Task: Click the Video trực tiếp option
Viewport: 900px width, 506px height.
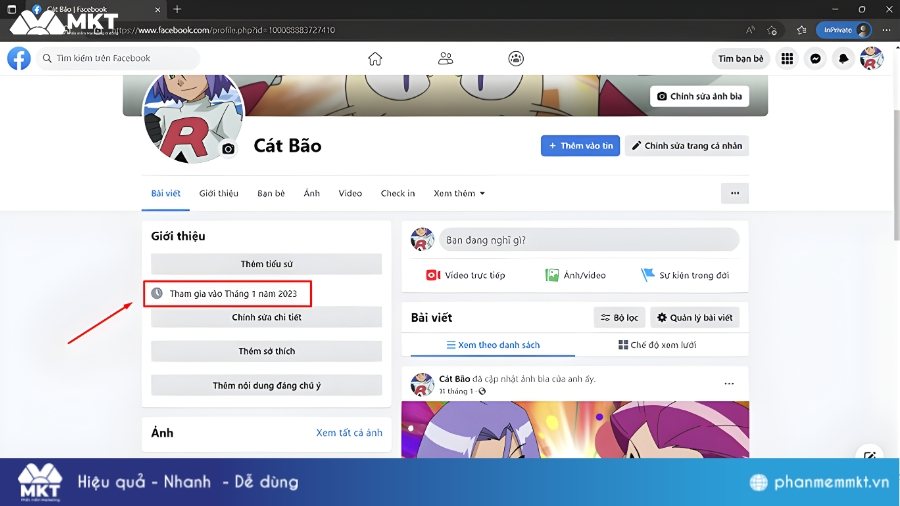Action: point(465,275)
